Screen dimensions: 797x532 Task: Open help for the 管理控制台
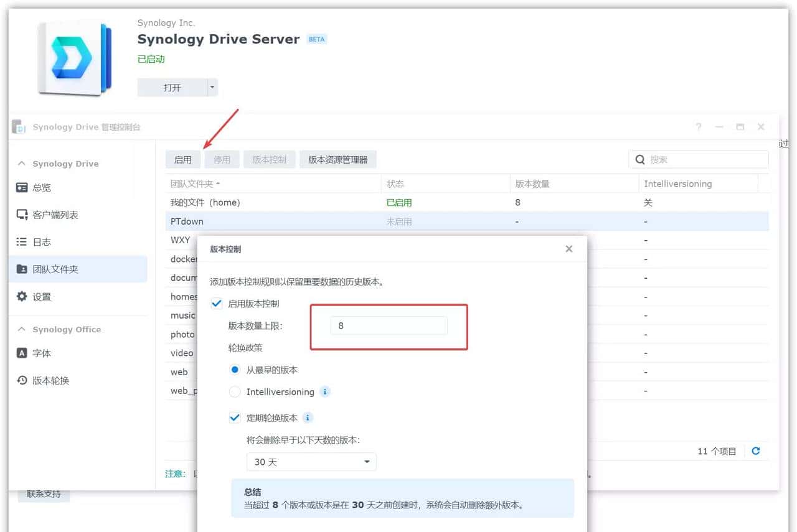click(698, 127)
